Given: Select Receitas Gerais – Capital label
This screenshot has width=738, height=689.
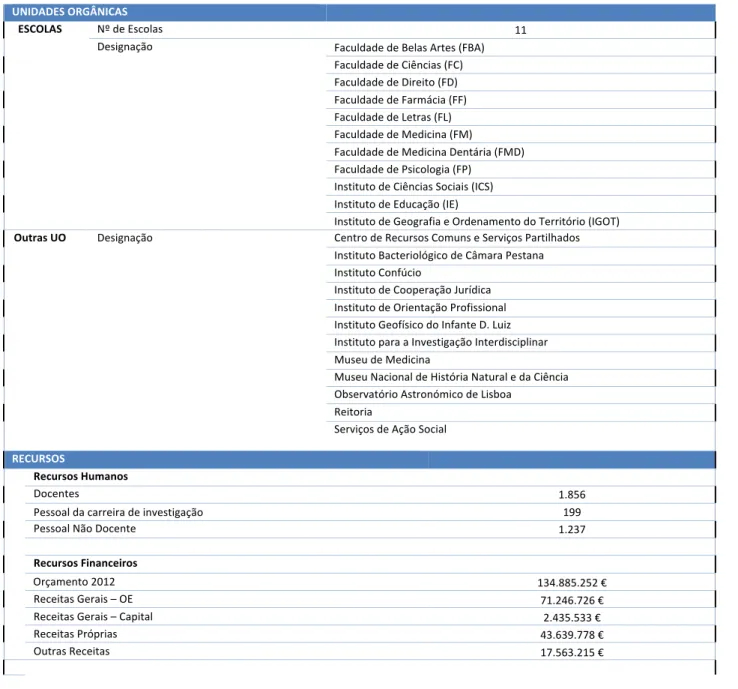Looking at the screenshot, I should pos(93,617).
